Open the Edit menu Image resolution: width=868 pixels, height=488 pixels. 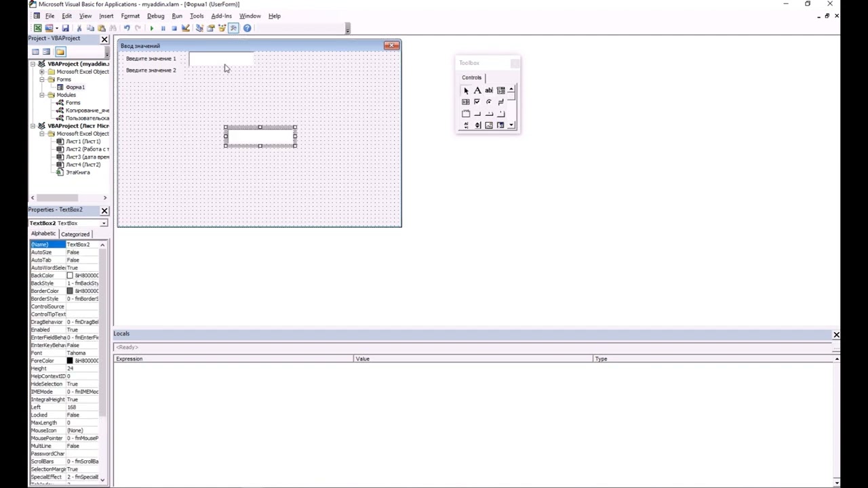pyautogui.click(x=66, y=16)
